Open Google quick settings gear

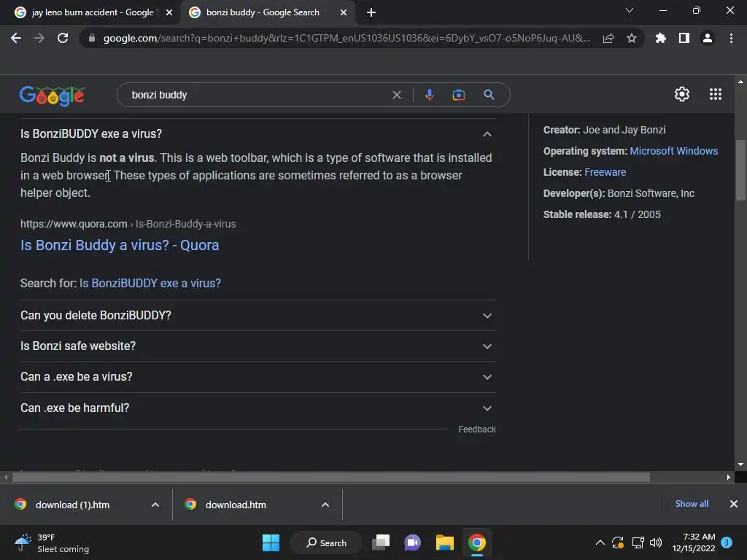pyautogui.click(x=682, y=94)
